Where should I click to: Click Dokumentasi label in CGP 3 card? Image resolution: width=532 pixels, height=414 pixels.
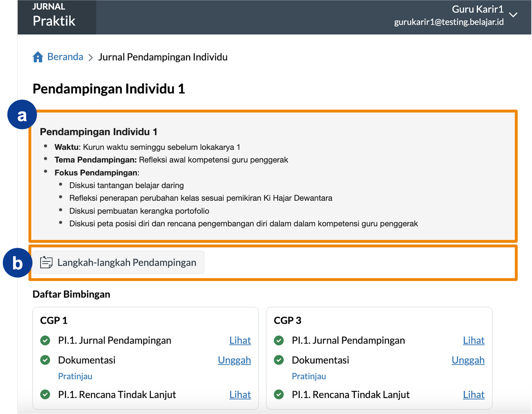(x=321, y=360)
